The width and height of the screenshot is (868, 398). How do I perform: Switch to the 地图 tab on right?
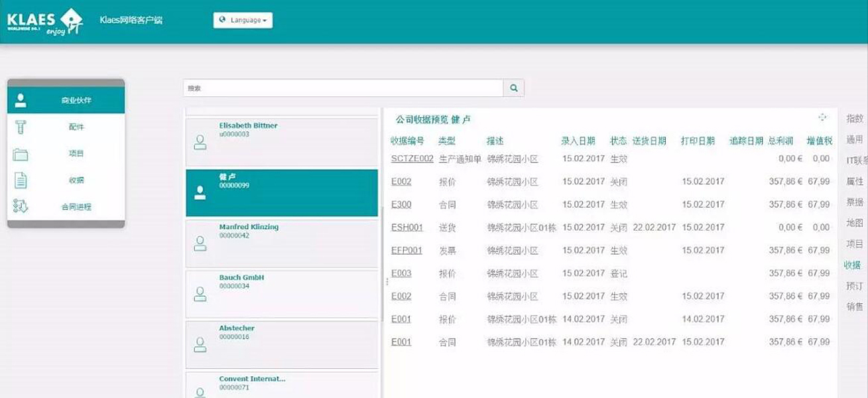click(x=854, y=223)
